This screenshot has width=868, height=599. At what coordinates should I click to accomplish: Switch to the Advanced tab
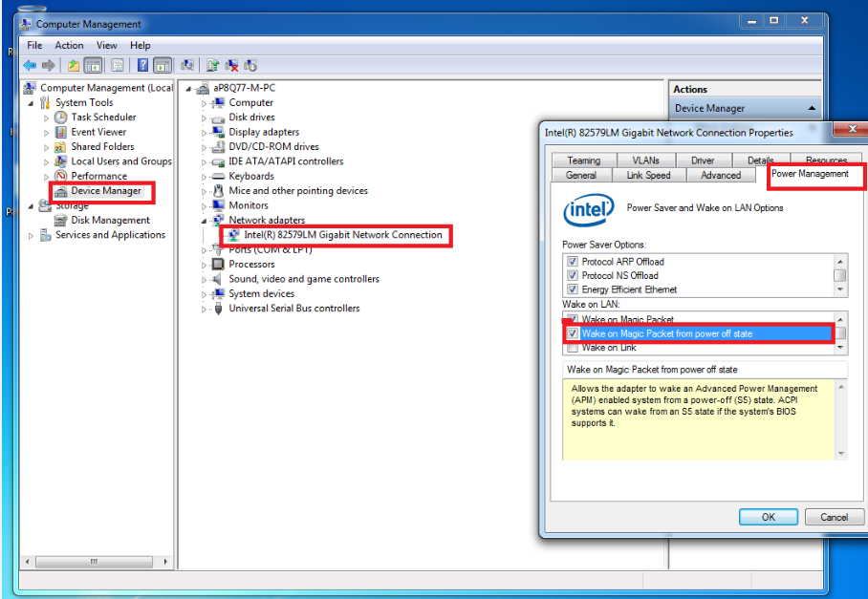click(x=721, y=176)
